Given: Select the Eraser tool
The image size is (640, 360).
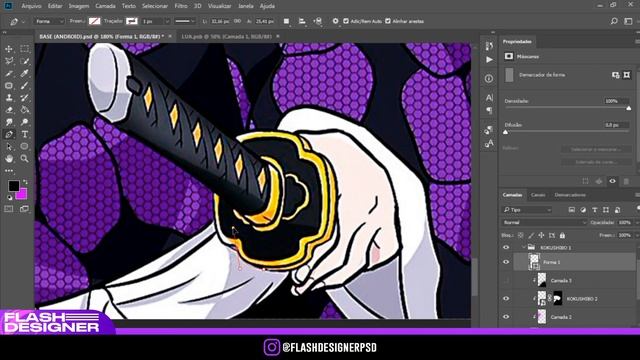Looking at the screenshot, I should [9, 110].
